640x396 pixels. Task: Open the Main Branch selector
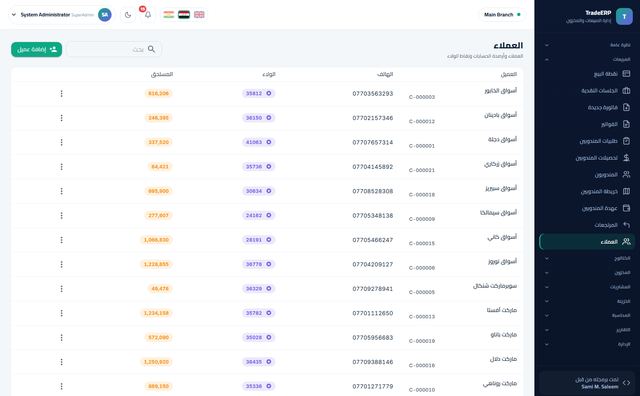pyautogui.click(x=502, y=15)
